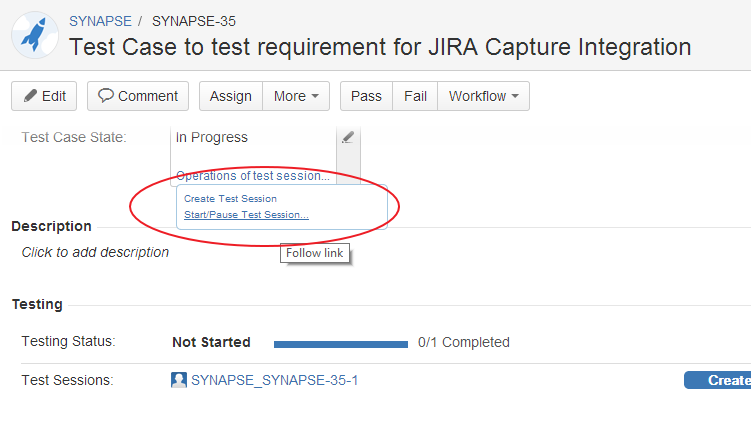Mark the test case as Pass
The image size is (751, 430).
click(366, 96)
